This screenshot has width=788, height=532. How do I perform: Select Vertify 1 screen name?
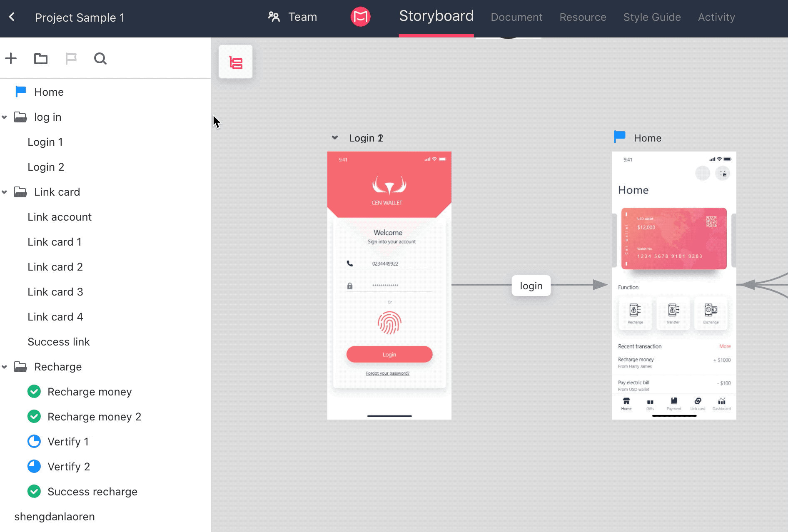(68, 442)
